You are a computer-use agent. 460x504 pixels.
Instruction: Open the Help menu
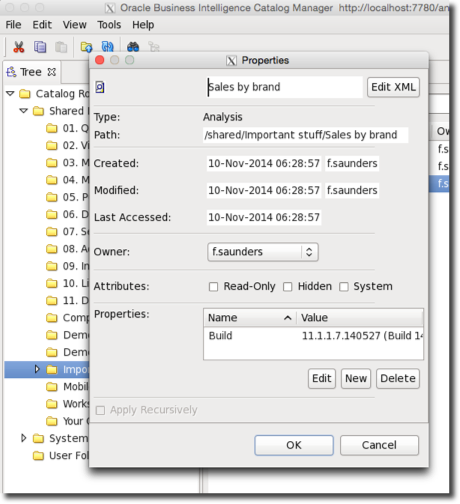[x=143, y=25]
